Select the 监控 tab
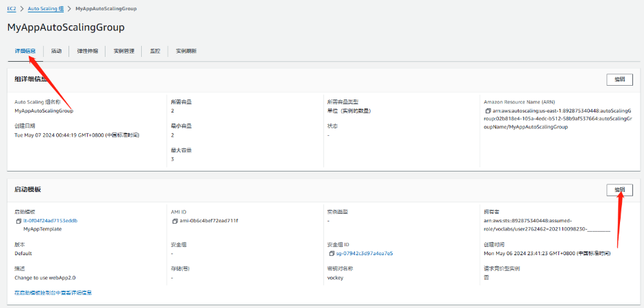This screenshot has width=644, height=308. (x=155, y=51)
